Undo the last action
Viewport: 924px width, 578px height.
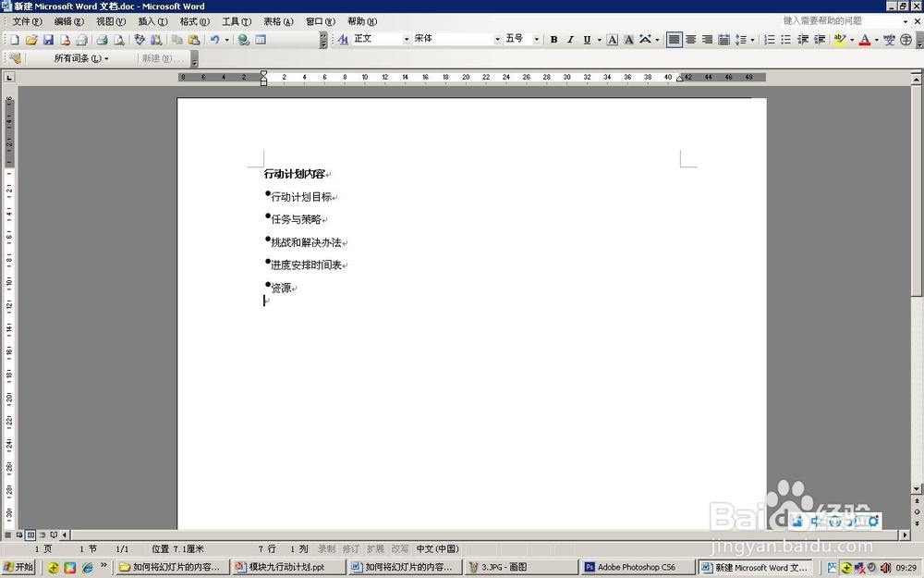point(215,40)
